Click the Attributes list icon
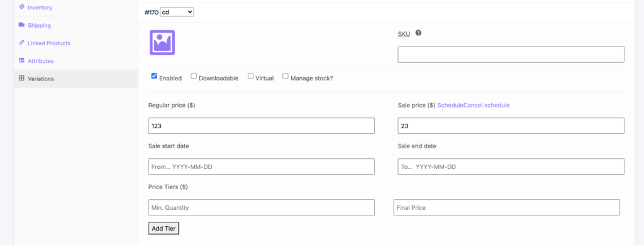This screenshot has width=644, height=245. click(21, 60)
